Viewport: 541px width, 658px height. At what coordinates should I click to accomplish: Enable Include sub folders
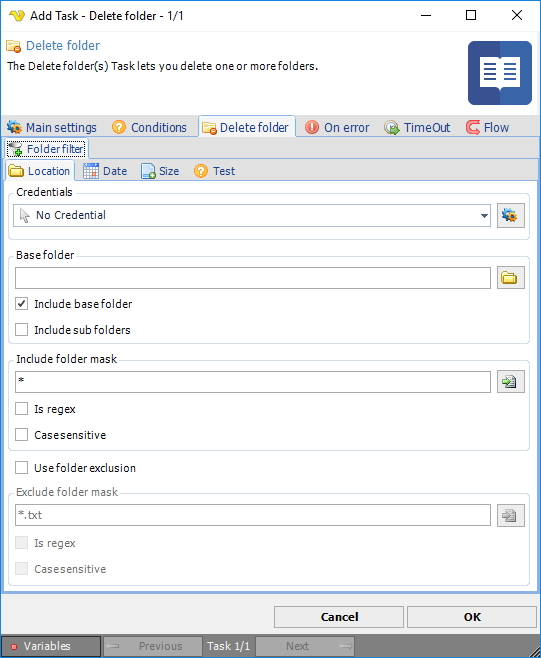coord(22,330)
